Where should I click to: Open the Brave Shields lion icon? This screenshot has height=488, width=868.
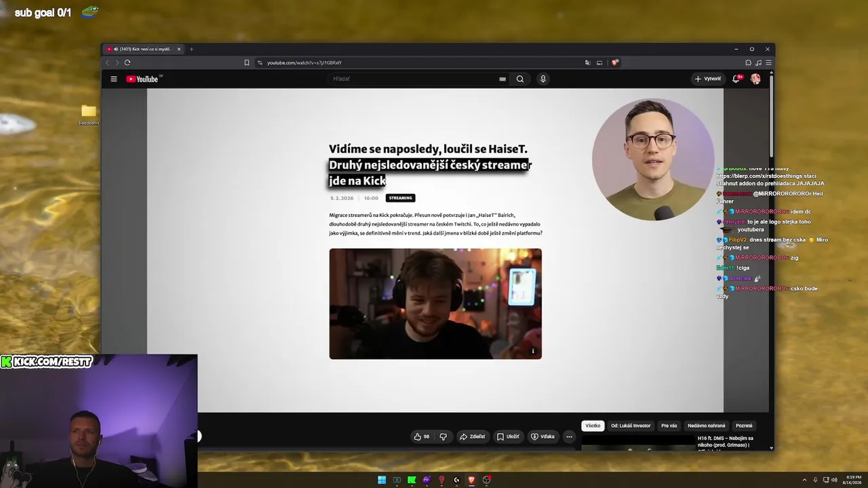point(615,62)
